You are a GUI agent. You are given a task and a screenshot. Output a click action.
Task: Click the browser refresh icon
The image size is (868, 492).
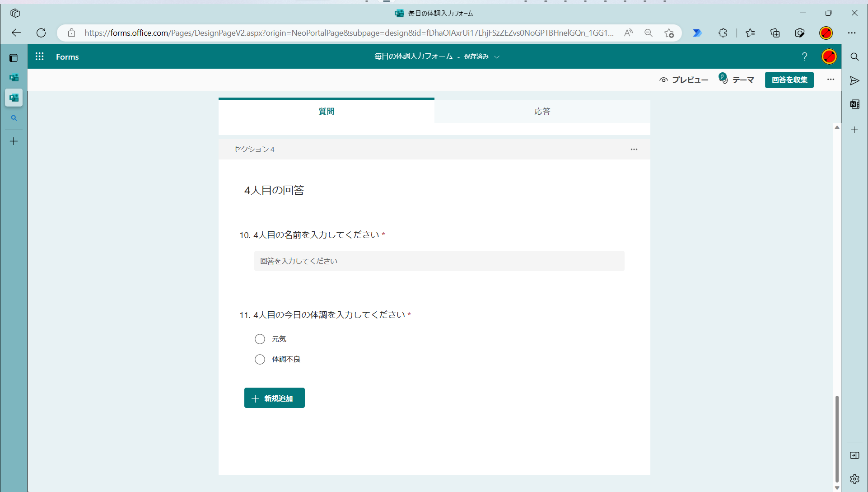pyautogui.click(x=41, y=33)
